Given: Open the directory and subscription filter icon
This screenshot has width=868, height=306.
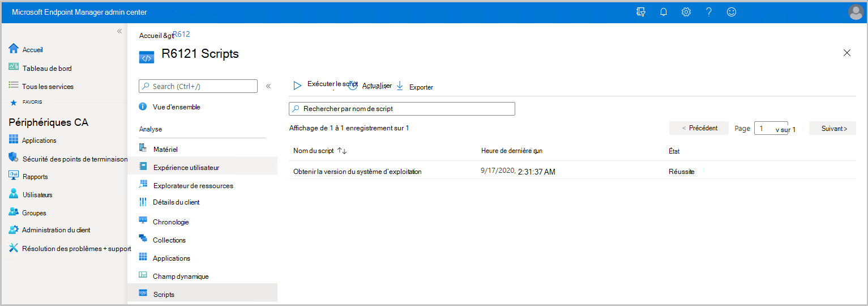Looking at the screenshot, I should point(641,12).
